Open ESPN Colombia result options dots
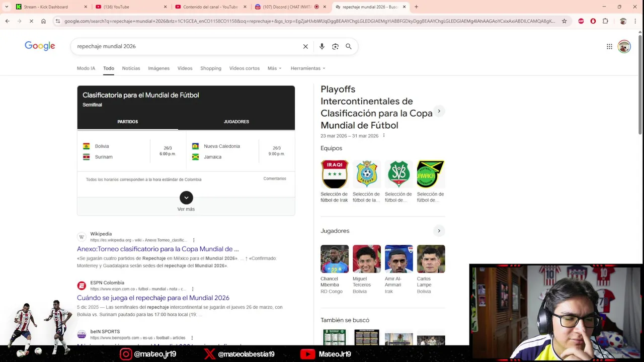 [x=193, y=289]
